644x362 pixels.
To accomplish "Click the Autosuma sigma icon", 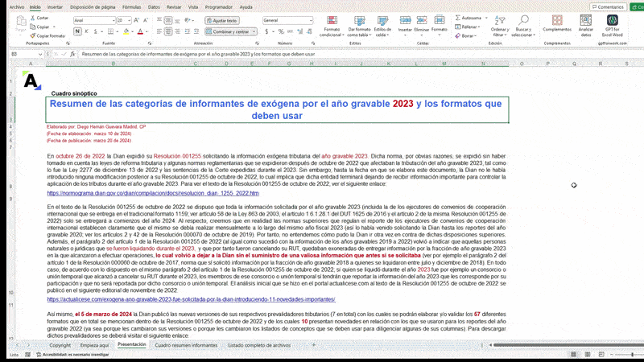I will click(x=458, y=17).
